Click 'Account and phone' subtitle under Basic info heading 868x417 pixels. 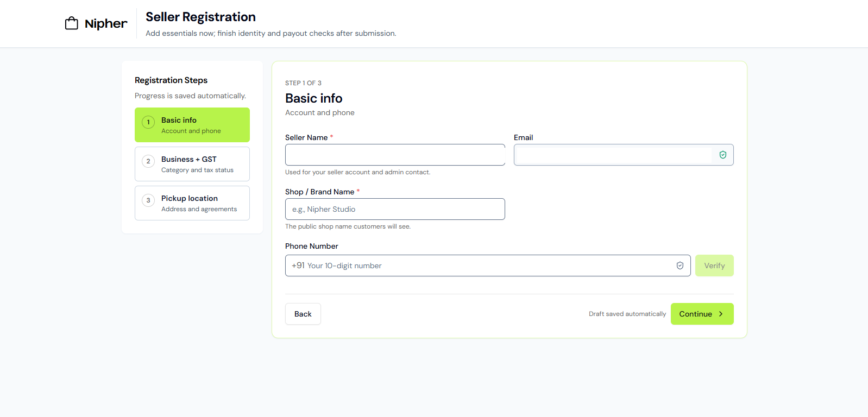320,112
